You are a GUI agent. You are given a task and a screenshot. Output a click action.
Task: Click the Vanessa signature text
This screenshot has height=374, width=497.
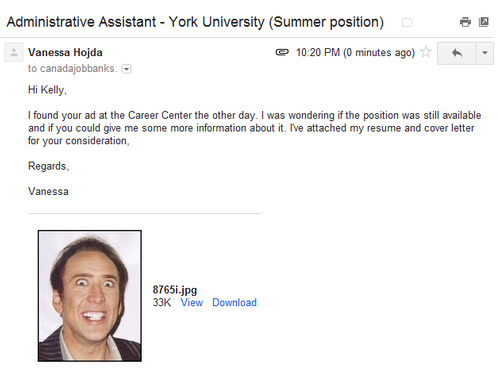tap(48, 191)
